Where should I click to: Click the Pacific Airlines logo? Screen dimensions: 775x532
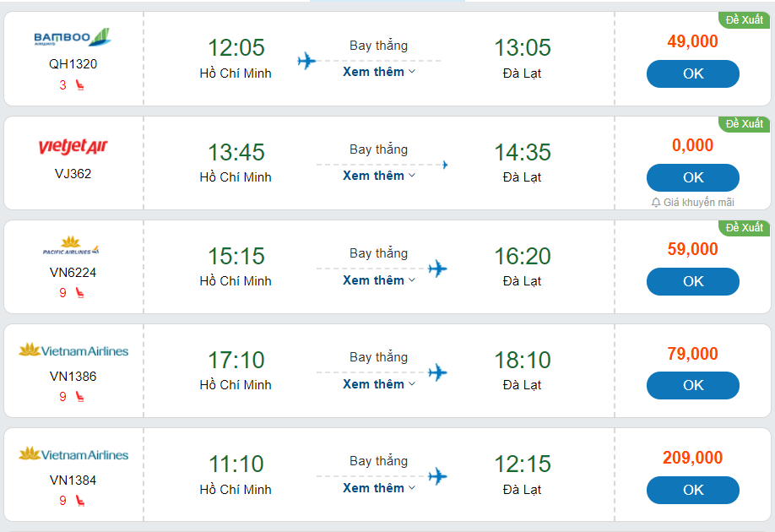point(71,249)
